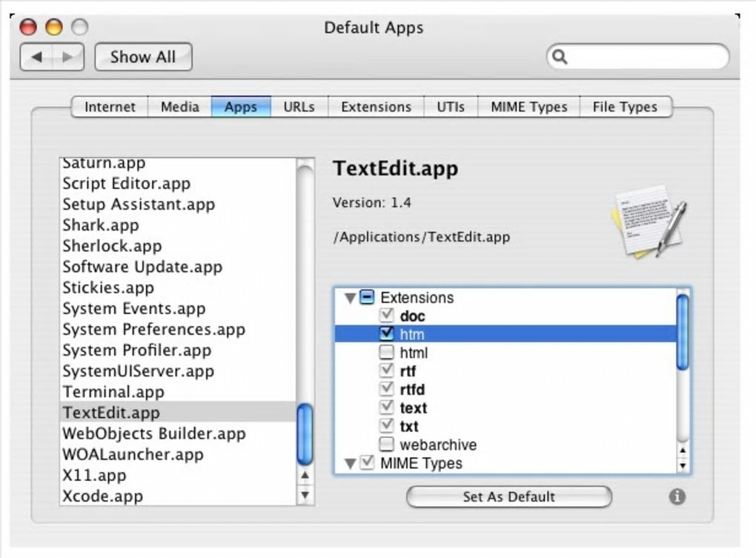Open the Extensions tab
Screen dimensions: 756x558
pos(376,107)
